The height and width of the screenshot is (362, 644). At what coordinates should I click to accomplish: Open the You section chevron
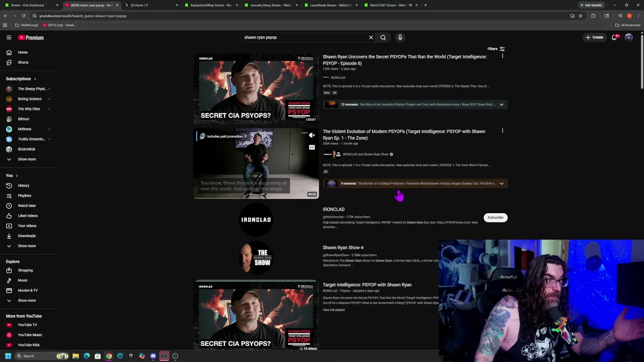point(17,175)
